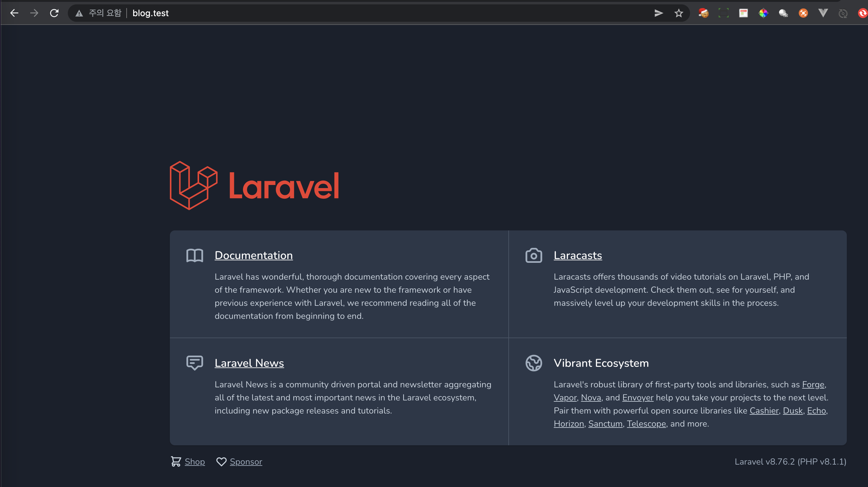This screenshot has width=868, height=487.
Task: Click the browser back arrow
Action: coord(14,13)
